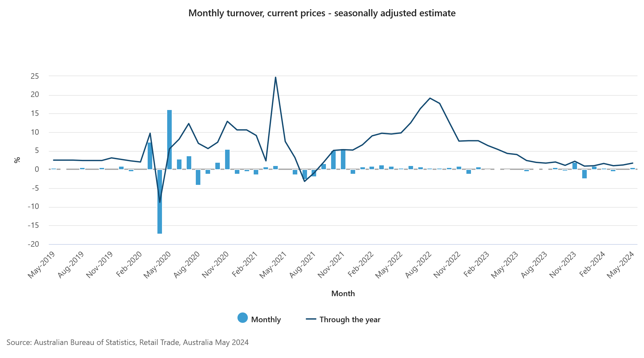Click the Nov-2020 x-axis label

coord(215,265)
